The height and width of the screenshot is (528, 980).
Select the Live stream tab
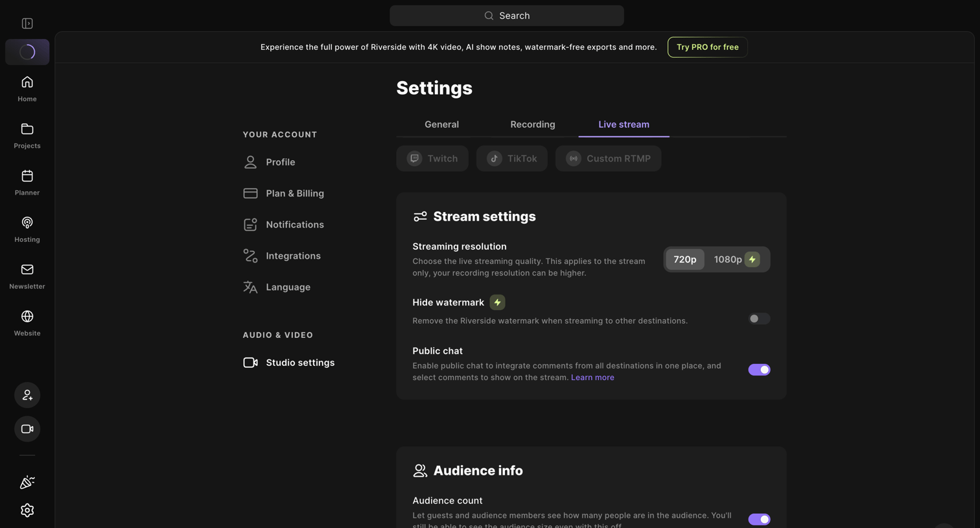click(x=624, y=125)
